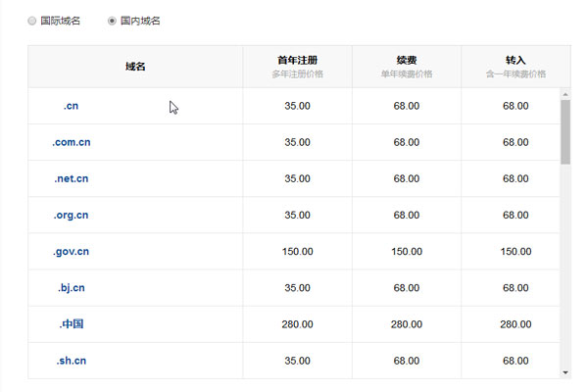Select the 国内域名 radio button

tap(112, 21)
